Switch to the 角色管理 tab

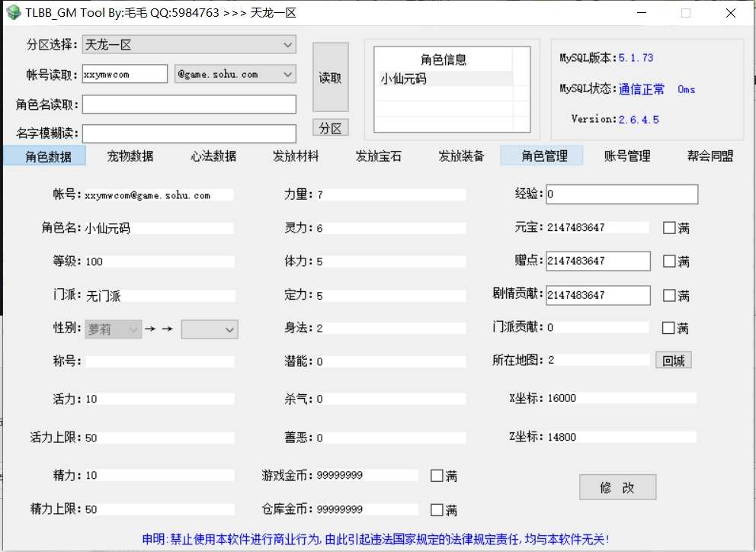[x=542, y=156]
